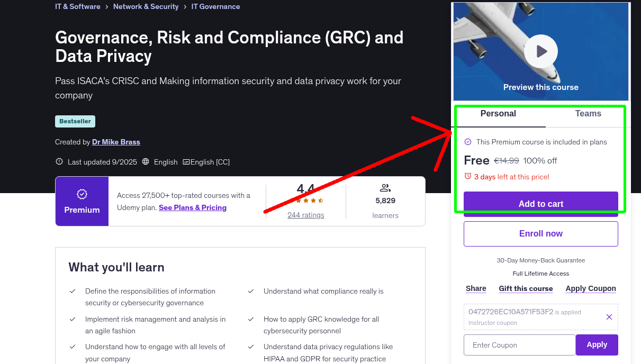The height and width of the screenshot is (364, 641).
Task: Open Dr Mike Brass instructor profile
Action: [x=116, y=142]
